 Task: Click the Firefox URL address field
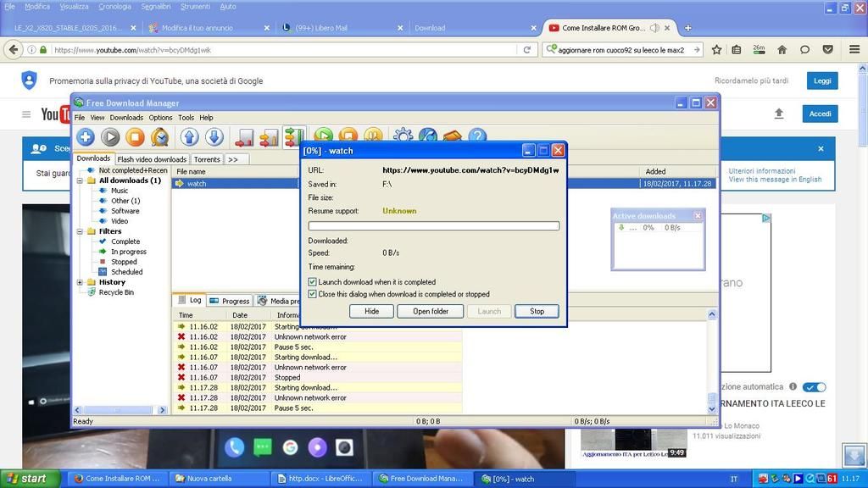tap(285, 50)
